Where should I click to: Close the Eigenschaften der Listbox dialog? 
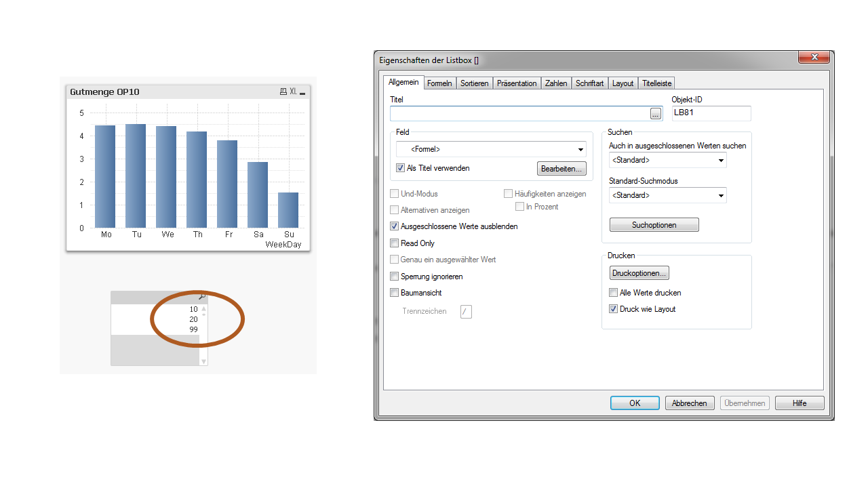(814, 58)
